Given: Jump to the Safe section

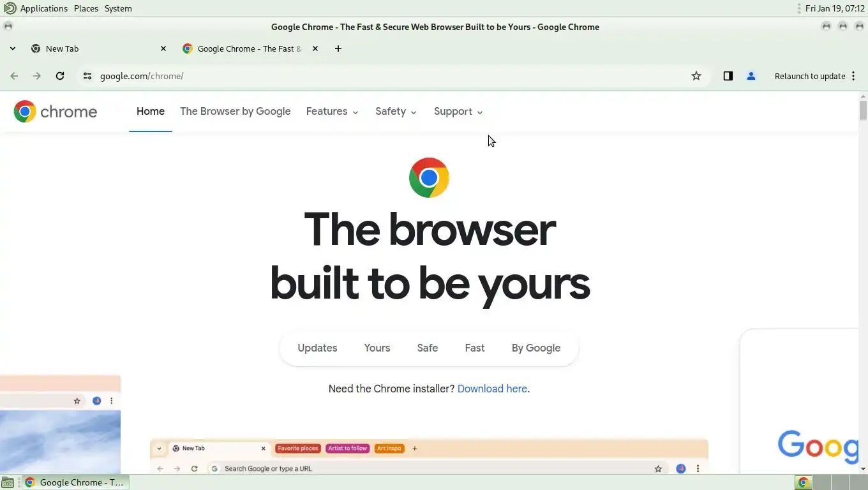Looking at the screenshot, I should pyautogui.click(x=428, y=348).
